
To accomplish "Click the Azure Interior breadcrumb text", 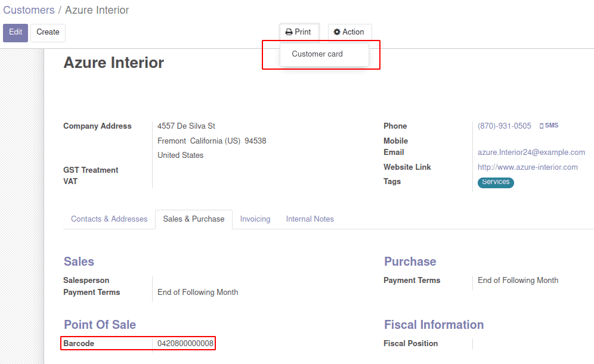I will [x=97, y=10].
